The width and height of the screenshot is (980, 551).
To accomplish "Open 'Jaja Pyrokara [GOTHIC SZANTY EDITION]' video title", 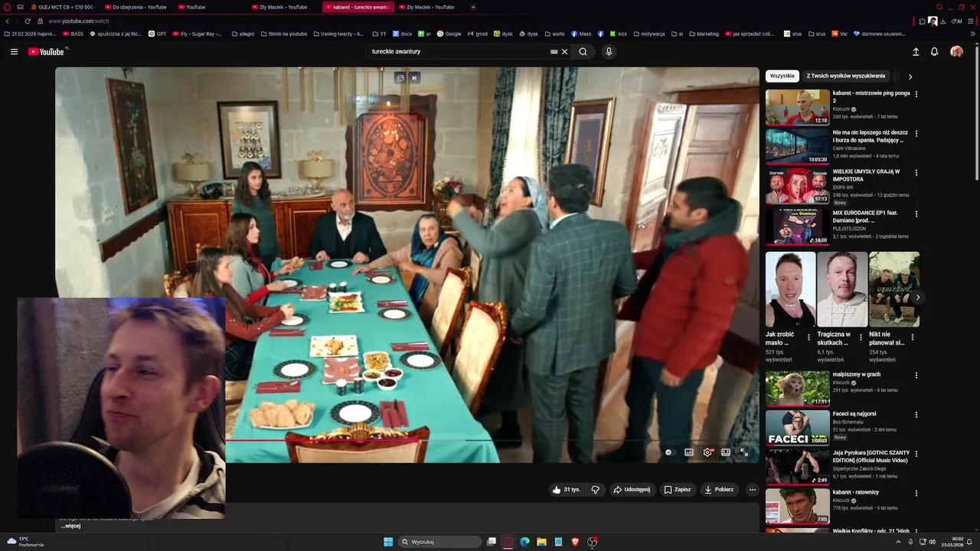I will click(x=870, y=457).
